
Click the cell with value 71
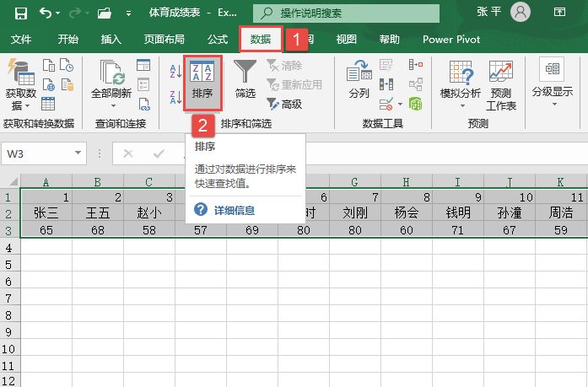(x=458, y=229)
